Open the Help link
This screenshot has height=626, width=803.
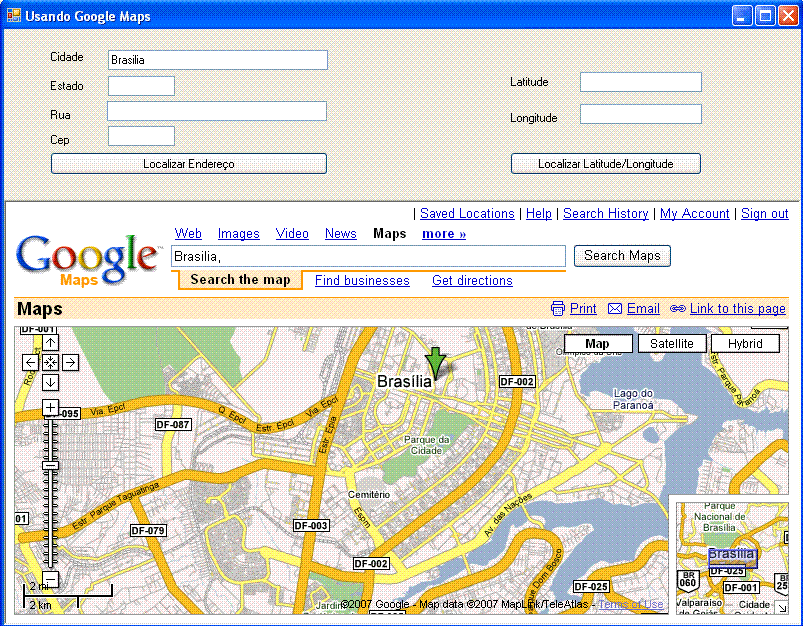[x=539, y=214]
